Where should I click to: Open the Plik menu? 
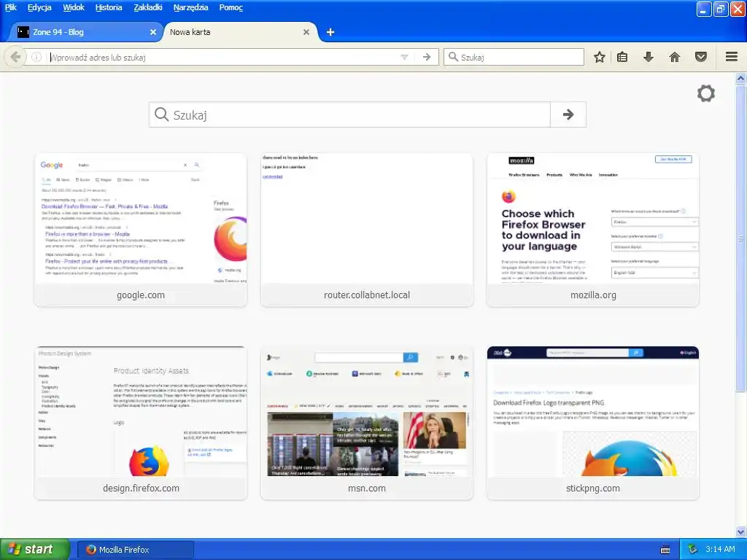click(10, 7)
